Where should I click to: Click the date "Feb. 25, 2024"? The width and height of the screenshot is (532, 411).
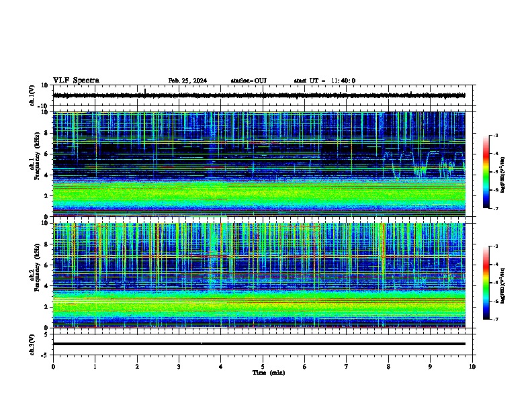pos(187,81)
